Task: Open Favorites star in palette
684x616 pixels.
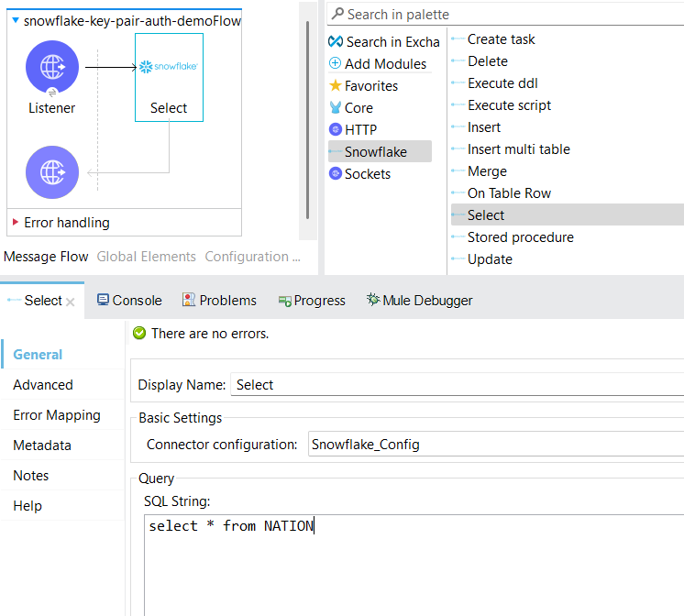Action: coord(336,85)
